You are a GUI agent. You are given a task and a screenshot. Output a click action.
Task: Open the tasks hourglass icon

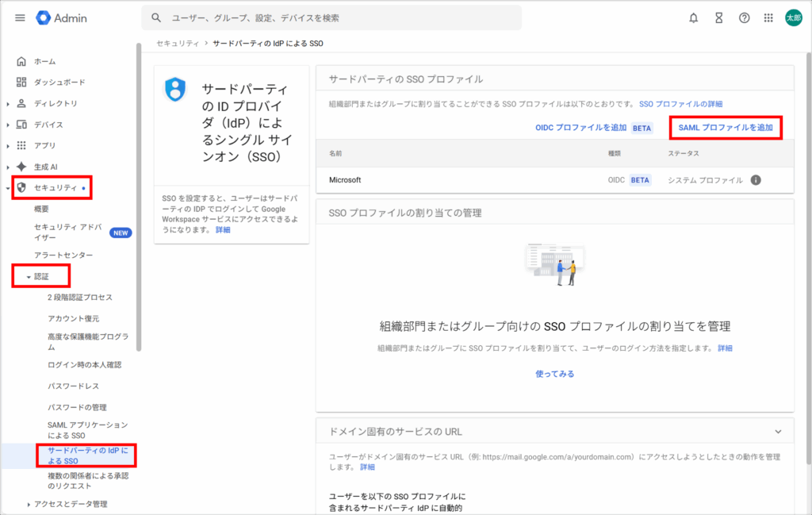(x=719, y=17)
